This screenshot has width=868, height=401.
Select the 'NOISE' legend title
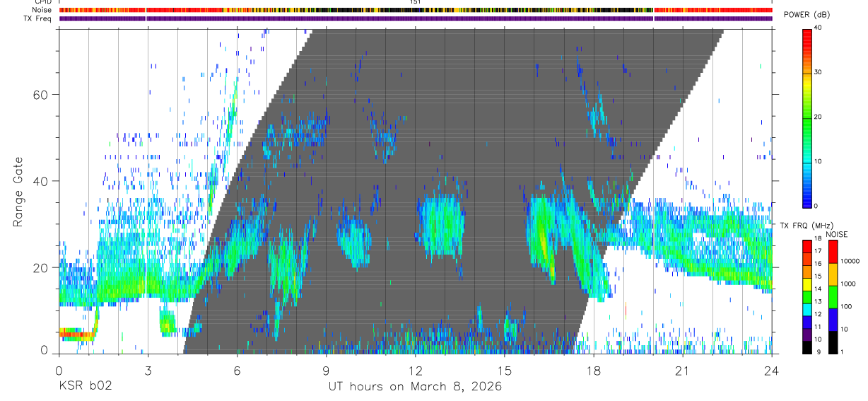[x=836, y=233]
